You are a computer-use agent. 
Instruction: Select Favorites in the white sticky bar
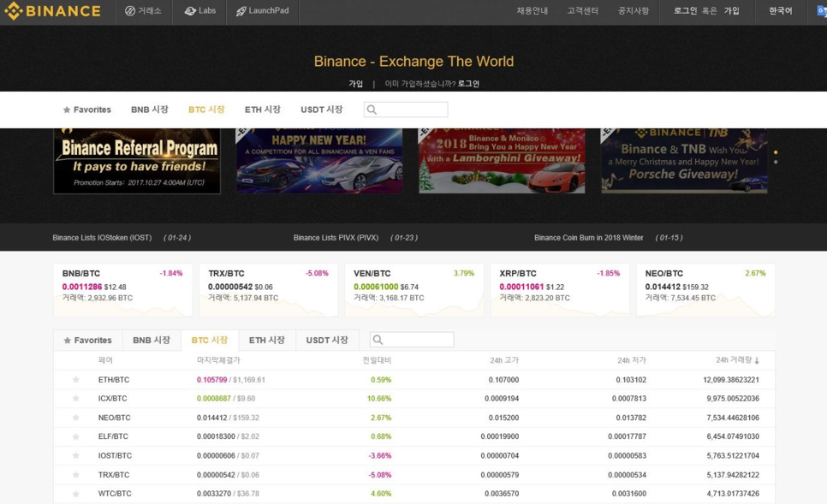point(87,110)
